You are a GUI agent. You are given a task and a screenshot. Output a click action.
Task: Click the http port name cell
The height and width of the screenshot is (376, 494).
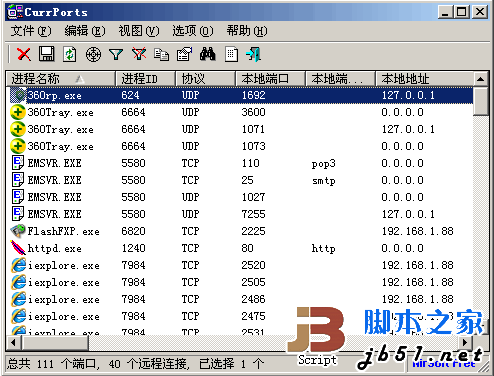324,248
